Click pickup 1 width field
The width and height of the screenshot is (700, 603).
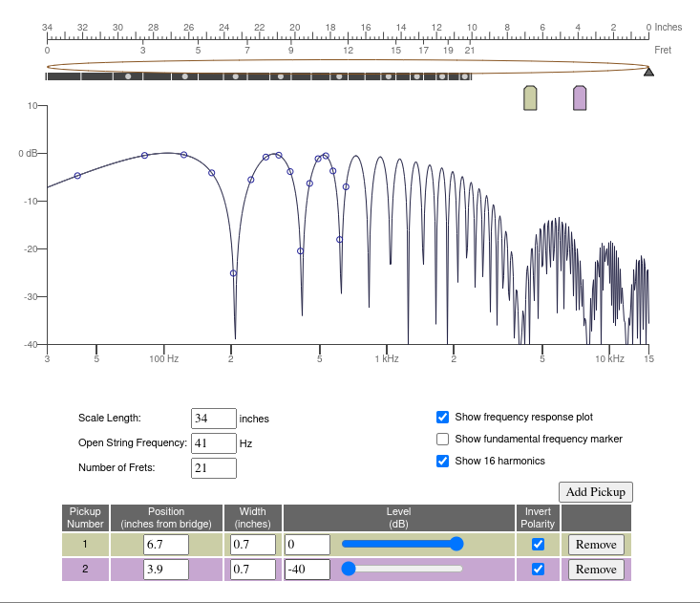click(252, 545)
